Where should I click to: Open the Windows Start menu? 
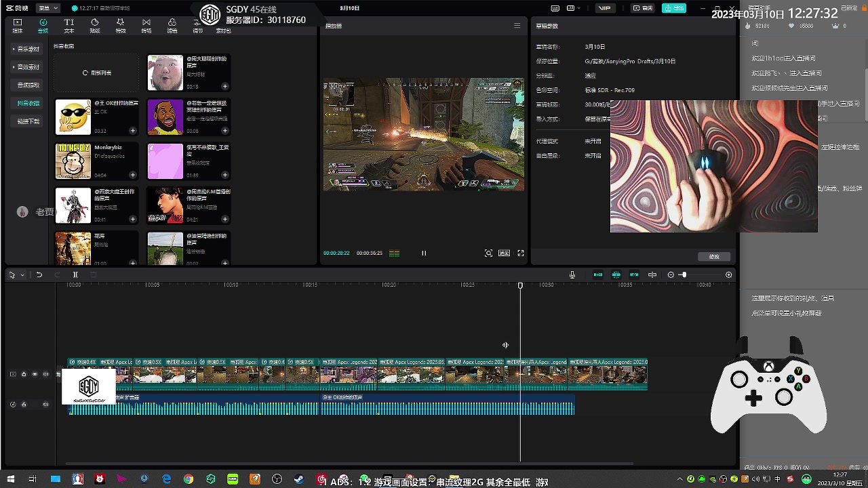tap(10, 479)
